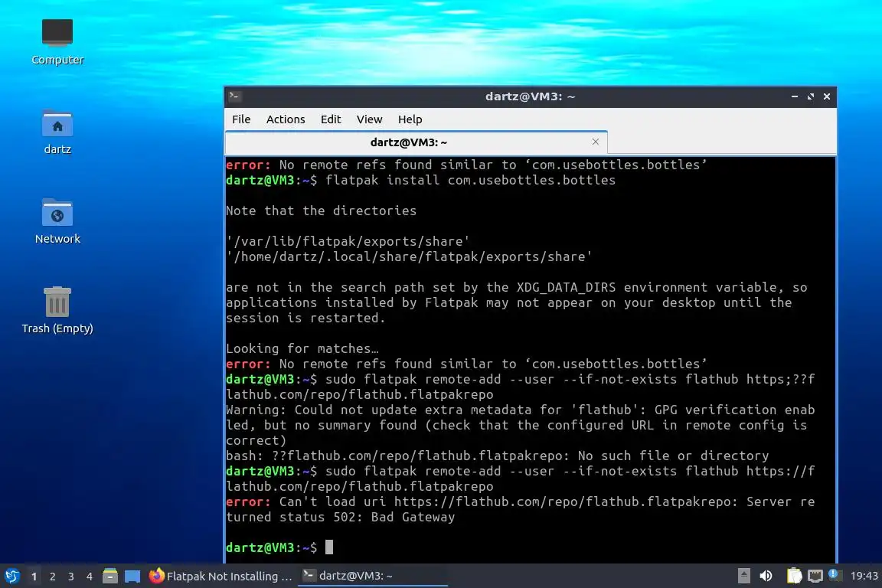This screenshot has height=588, width=882.
Task: Open the Lubuntu start menu
Action: pos(11,576)
